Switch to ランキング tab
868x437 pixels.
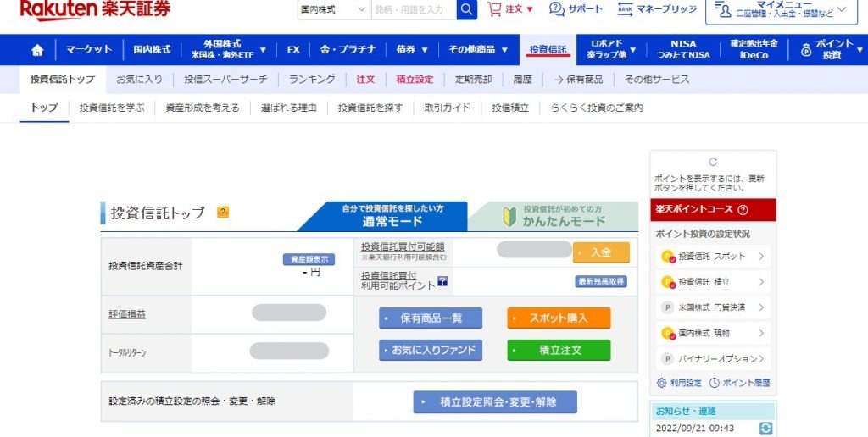click(x=312, y=80)
